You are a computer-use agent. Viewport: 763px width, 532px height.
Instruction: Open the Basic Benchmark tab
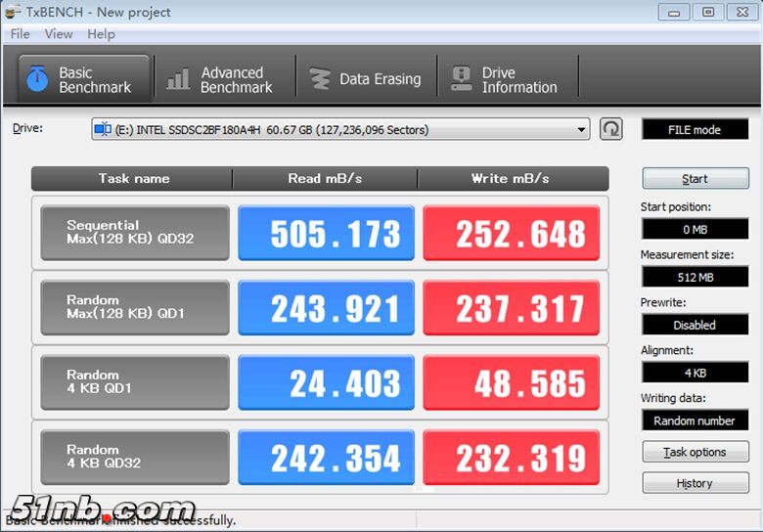point(84,79)
